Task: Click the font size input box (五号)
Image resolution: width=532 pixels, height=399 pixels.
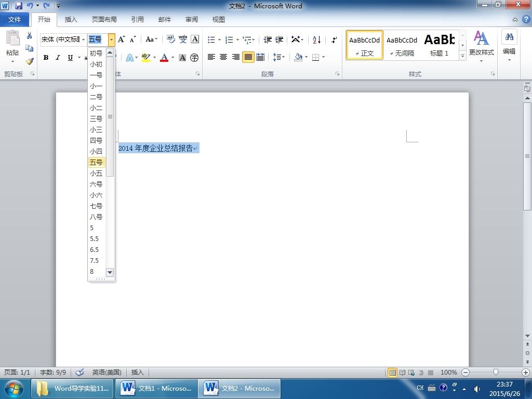Action: click(x=98, y=39)
